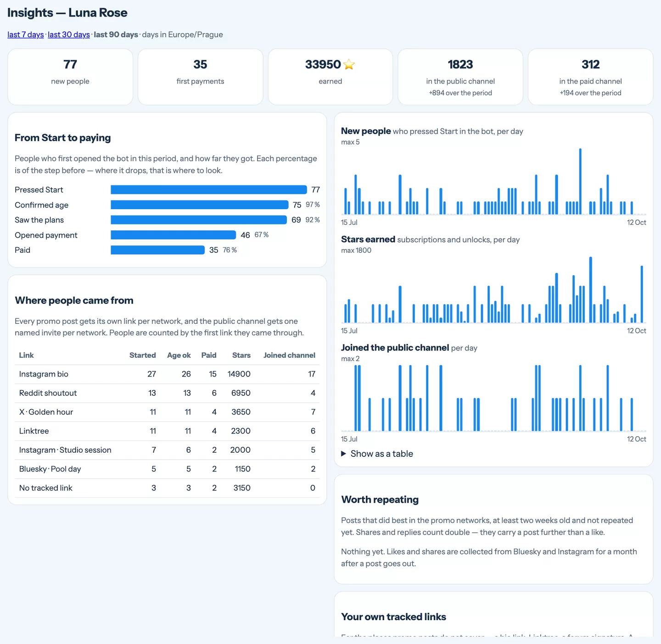
Task: Click the Worth repeating heading
Action: point(380,500)
